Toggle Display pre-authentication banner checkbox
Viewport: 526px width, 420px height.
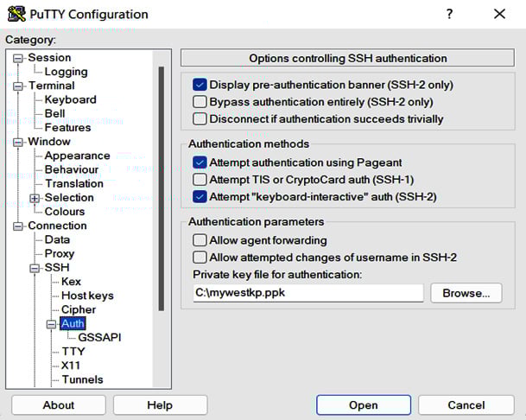pyautogui.click(x=200, y=85)
